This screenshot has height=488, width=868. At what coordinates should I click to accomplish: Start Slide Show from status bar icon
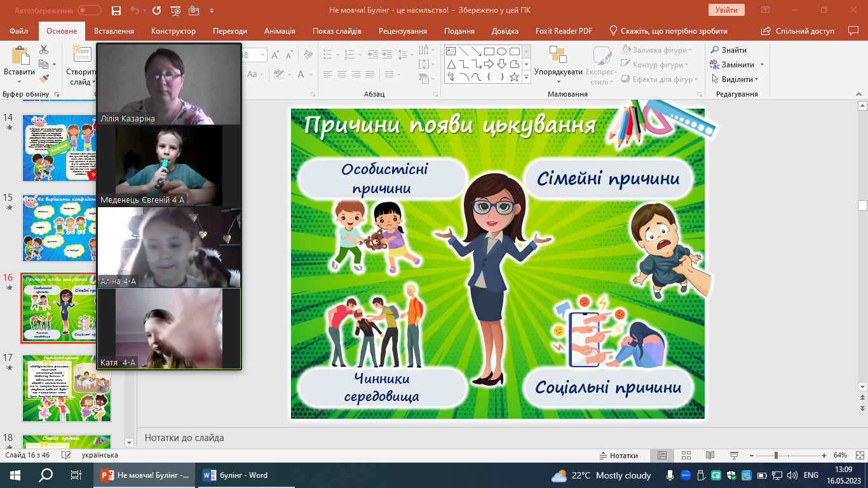coord(734,456)
